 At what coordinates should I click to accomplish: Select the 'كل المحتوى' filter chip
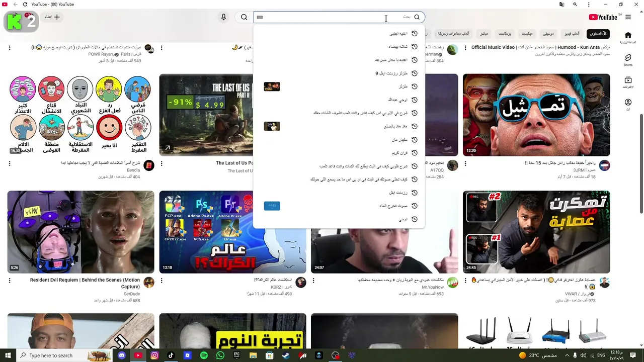pos(598,33)
